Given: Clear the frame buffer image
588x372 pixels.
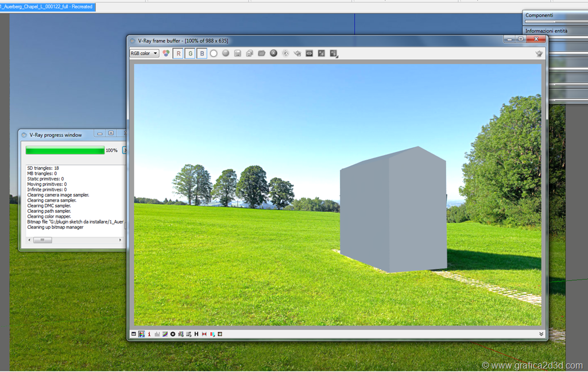Looking at the screenshot, I should tap(274, 53).
